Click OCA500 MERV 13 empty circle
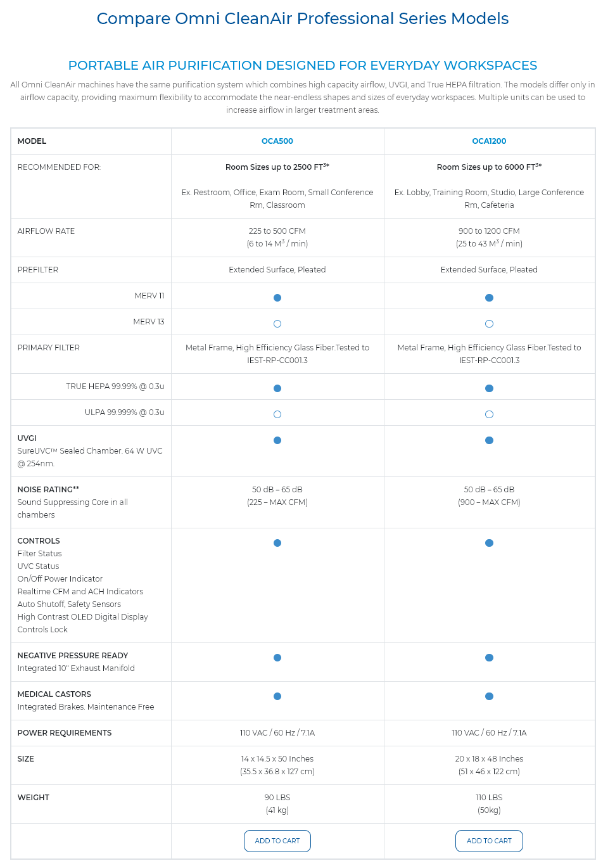 pyautogui.click(x=277, y=324)
